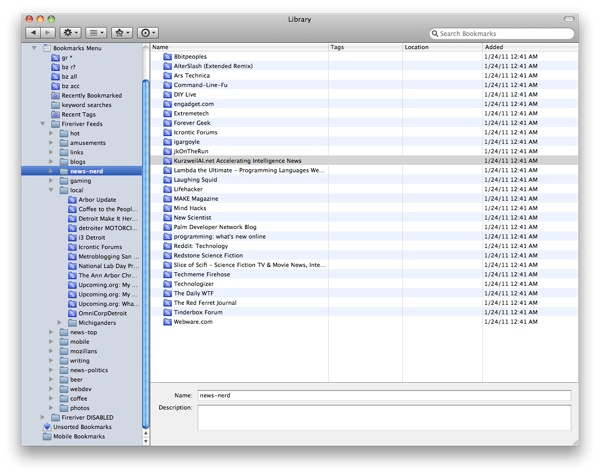Go forward with the right arrow button

click(48, 33)
